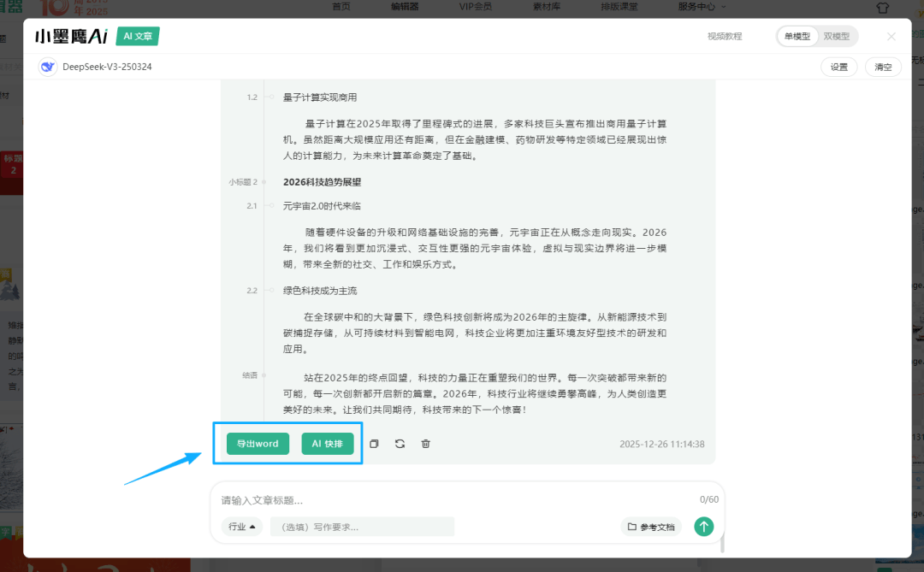This screenshot has height=572, width=924.
Task: Click the T-shirt icon in top bar
Action: click(x=883, y=8)
